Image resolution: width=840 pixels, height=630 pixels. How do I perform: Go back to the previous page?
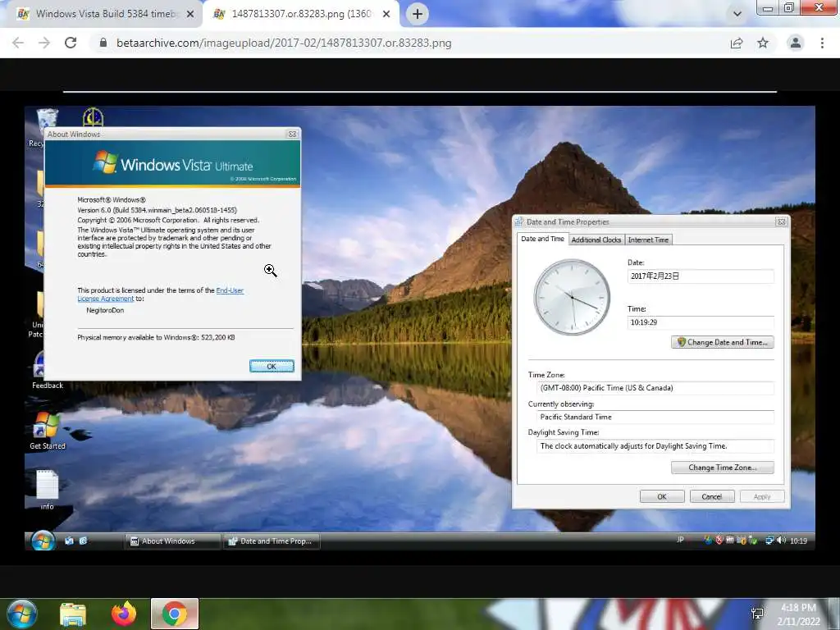point(18,43)
